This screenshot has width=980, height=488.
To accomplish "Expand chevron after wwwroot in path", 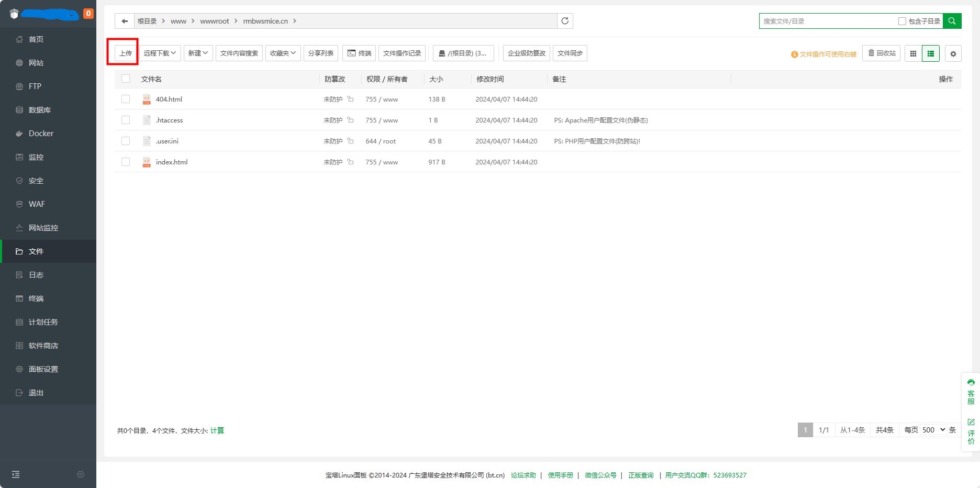I will 236,21.
